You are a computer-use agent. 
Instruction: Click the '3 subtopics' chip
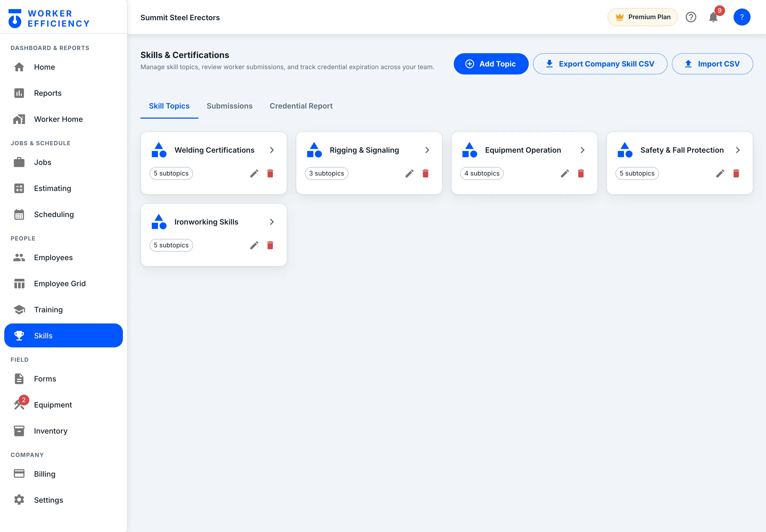[x=326, y=173]
